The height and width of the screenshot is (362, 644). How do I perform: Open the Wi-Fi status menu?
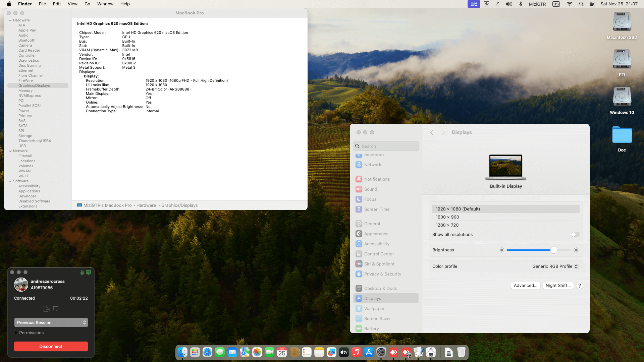point(570,4)
